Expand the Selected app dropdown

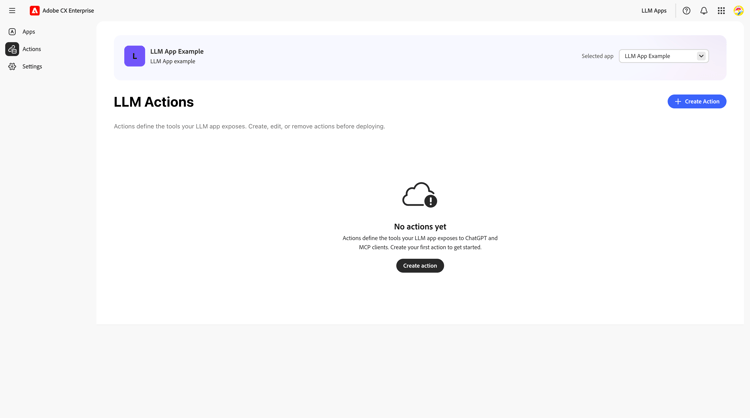[663, 56]
